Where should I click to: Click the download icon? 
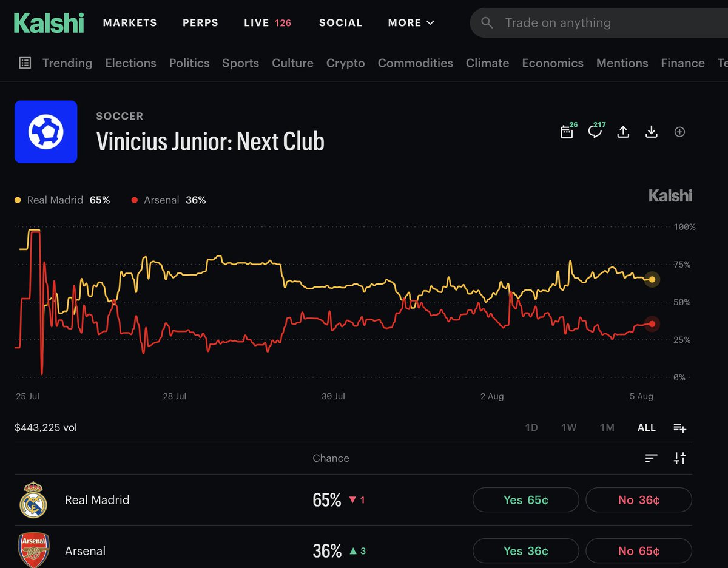coord(652,132)
